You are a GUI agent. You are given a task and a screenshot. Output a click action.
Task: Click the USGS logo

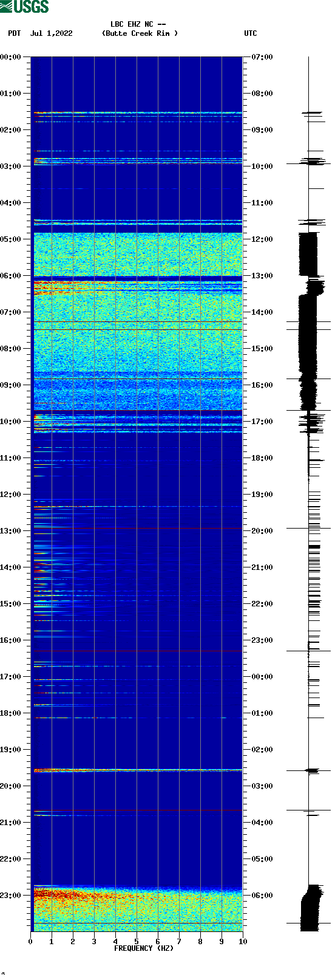tap(24, 7)
